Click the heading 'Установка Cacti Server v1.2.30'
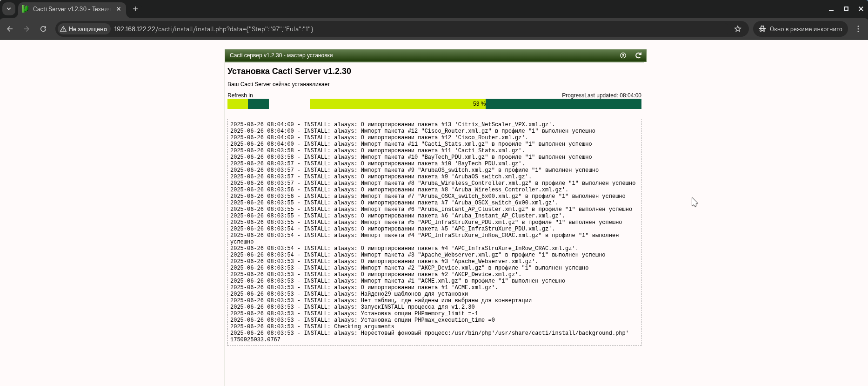868x386 pixels. 289,71
